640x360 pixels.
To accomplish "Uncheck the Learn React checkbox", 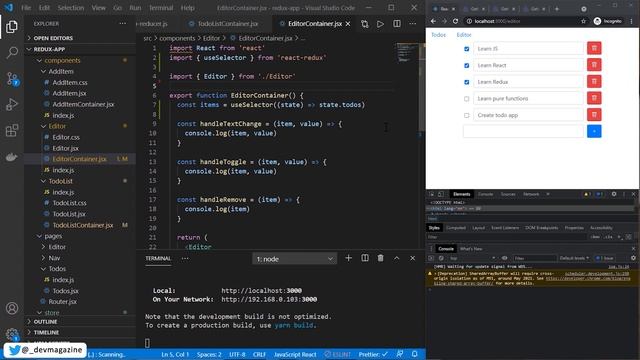I will [x=467, y=65].
